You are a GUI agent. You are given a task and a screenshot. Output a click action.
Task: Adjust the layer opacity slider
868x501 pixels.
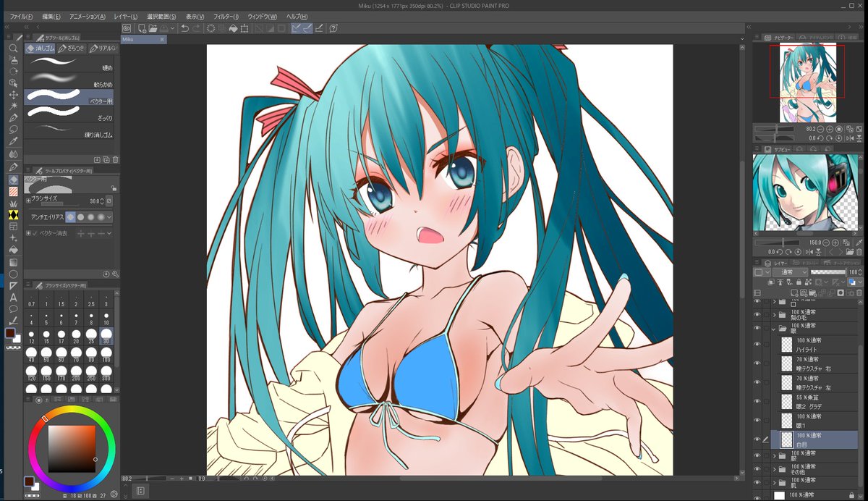pyautogui.click(x=828, y=272)
